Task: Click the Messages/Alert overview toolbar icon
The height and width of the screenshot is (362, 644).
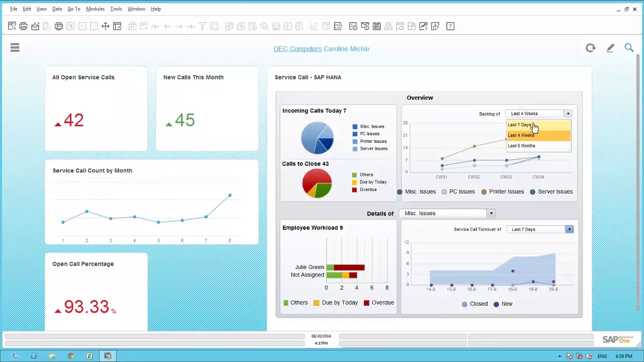Action: tap(353, 26)
